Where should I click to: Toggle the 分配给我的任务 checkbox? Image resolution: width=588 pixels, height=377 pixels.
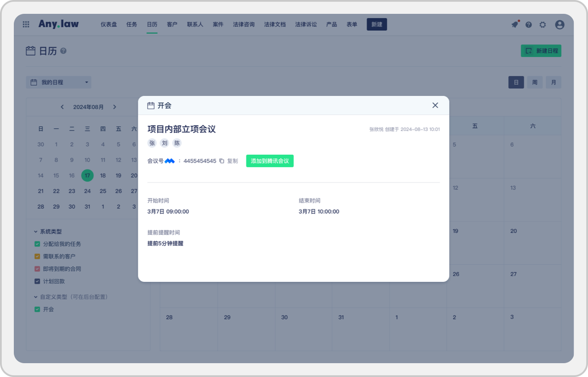click(37, 244)
